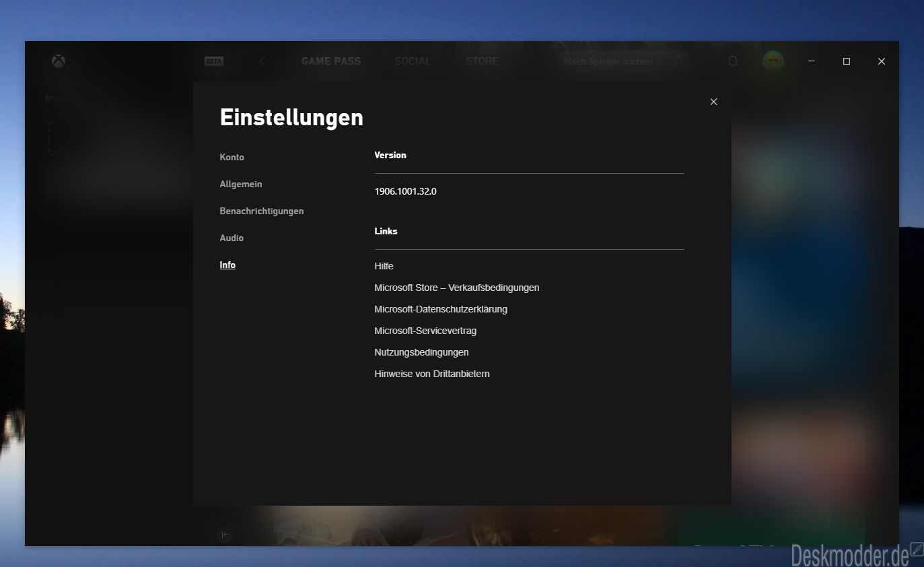Go back with the arrow icon
The width and height of the screenshot is (924, 567).
pyautogui.click(x=262, y=61)
